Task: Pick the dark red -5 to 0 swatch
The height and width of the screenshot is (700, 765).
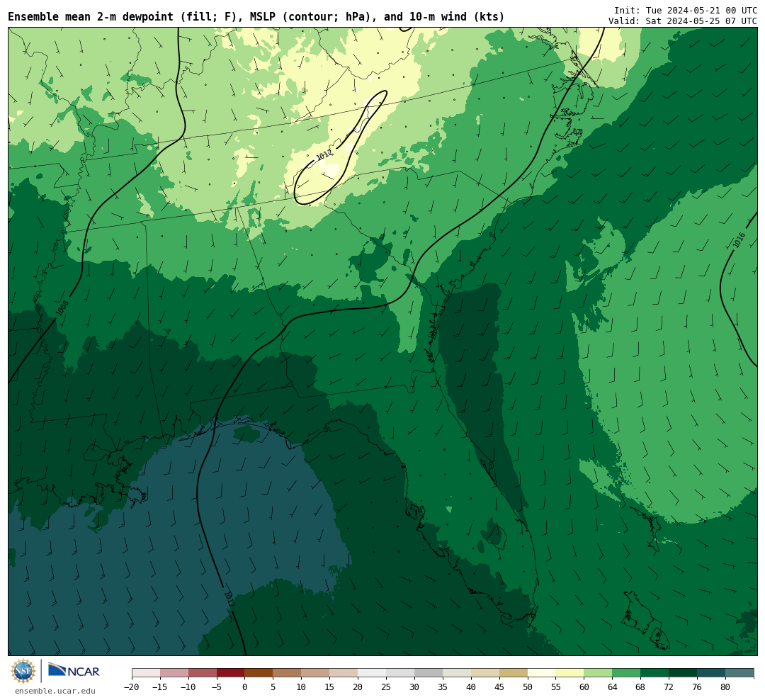Action: [231, 673]
